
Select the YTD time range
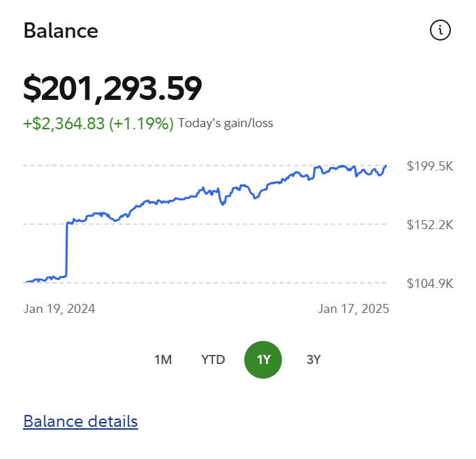pyautogui.click(x=213, y=360)
